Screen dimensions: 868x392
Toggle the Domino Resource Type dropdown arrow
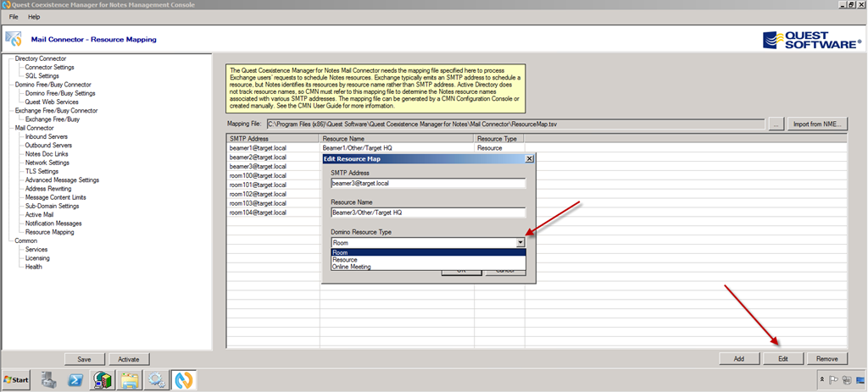tap(520, 242)
